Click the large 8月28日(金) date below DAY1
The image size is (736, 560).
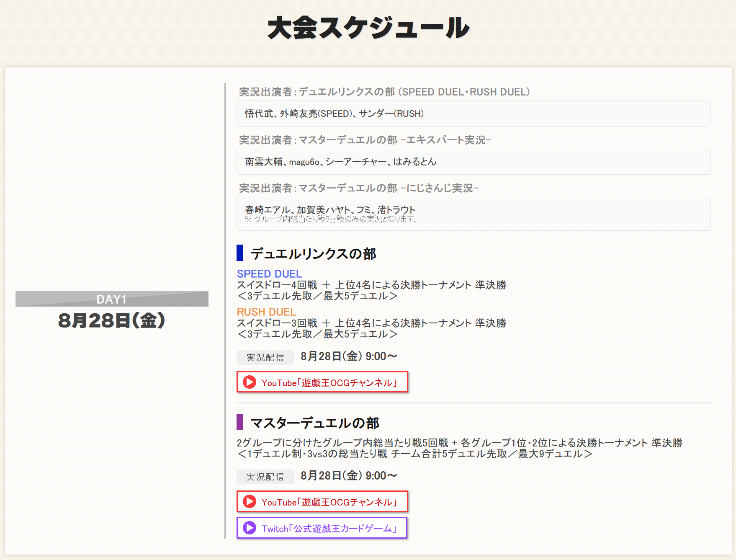pos(112,321)
